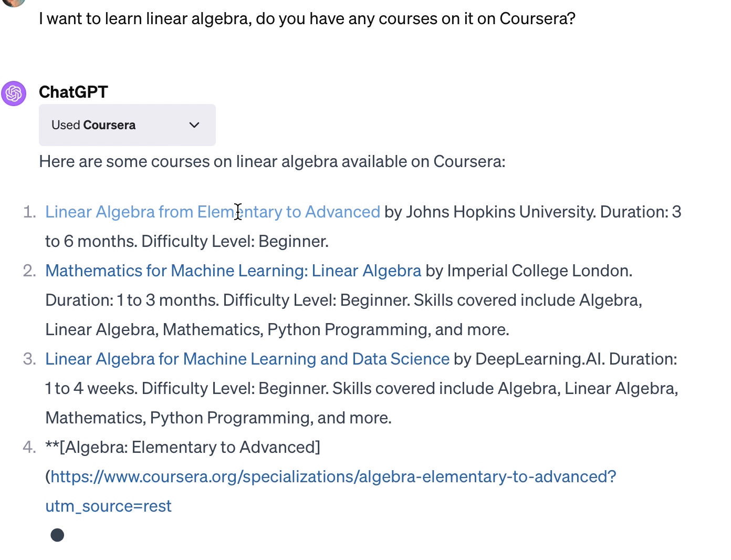Click list number 4 marker
Viewport: 731px width, 560px height.
tap(29, 447)
